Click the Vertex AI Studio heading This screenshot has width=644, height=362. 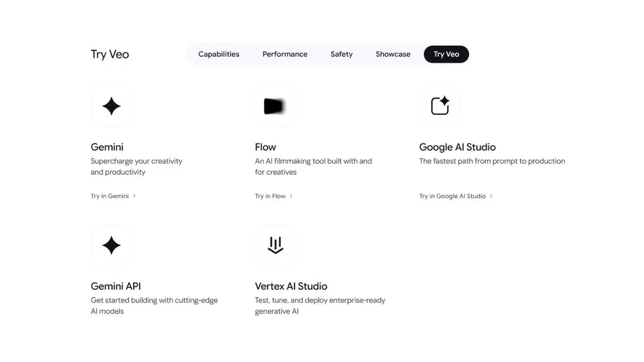(x=291, y=286)
